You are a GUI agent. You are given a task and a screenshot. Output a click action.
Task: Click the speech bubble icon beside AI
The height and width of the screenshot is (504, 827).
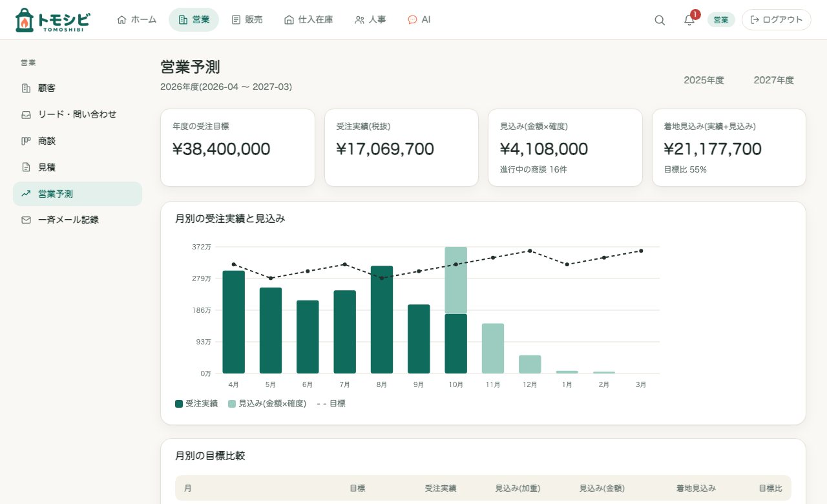tap(412, 20)
